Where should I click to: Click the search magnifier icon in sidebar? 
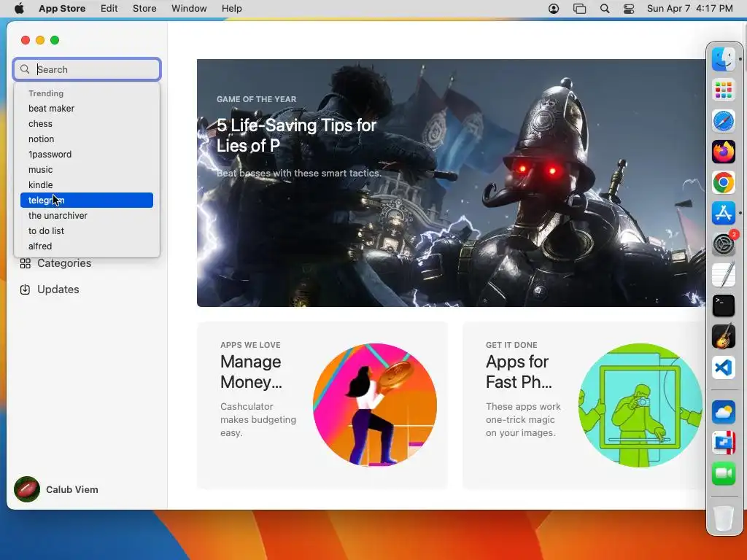[25, 69]
